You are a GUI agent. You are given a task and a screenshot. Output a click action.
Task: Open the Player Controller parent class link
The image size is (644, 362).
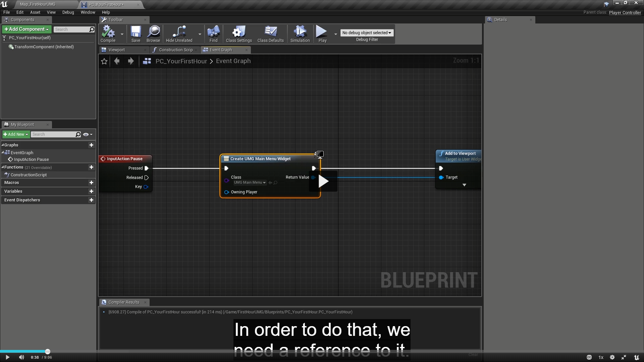click(x=625, y=13)
